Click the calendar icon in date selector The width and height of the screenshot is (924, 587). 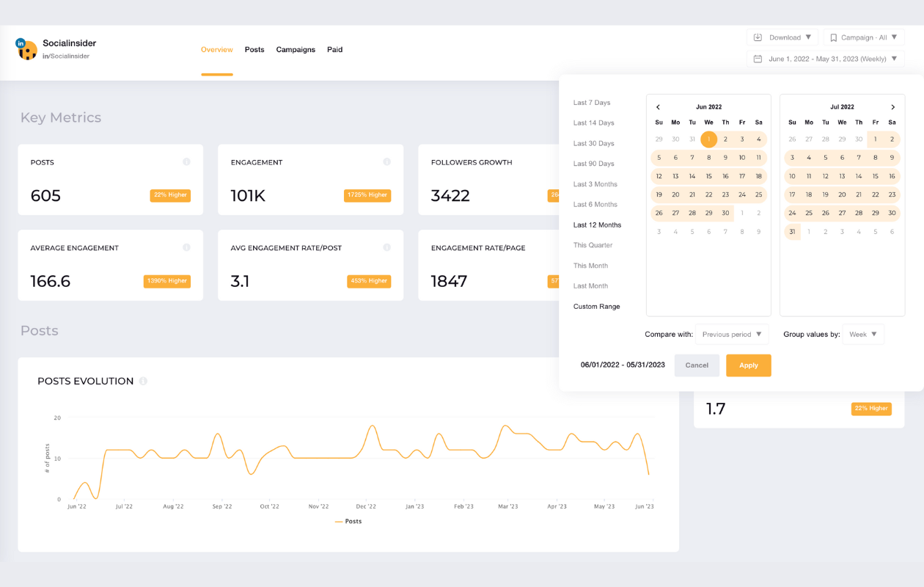tap(758, 59)
